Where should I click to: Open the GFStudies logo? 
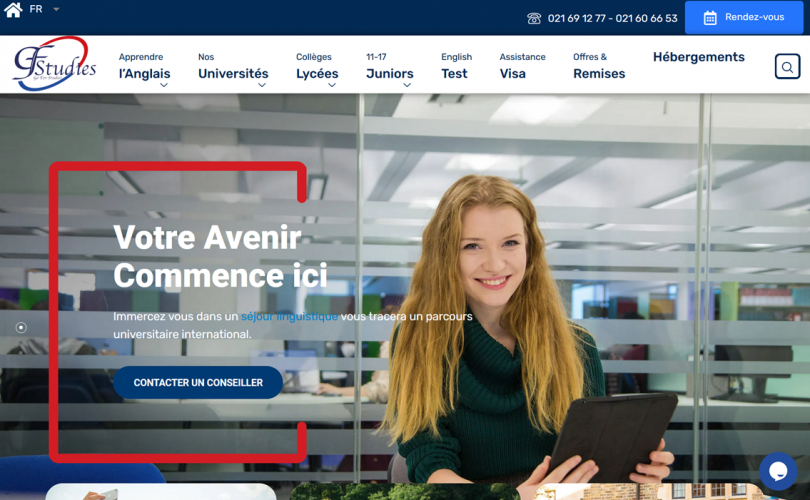[54, 64]
